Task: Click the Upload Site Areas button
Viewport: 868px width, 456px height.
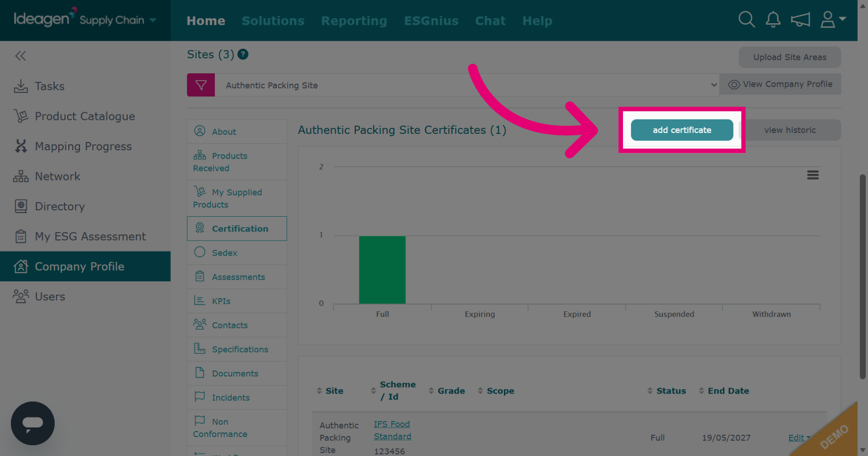Action: (790, 57)
